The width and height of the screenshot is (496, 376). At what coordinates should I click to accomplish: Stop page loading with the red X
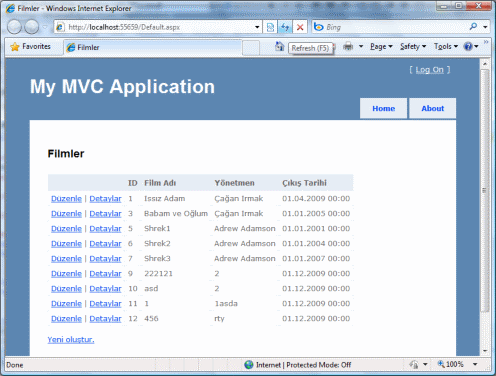pyautogui.click(x=300, y=27)
